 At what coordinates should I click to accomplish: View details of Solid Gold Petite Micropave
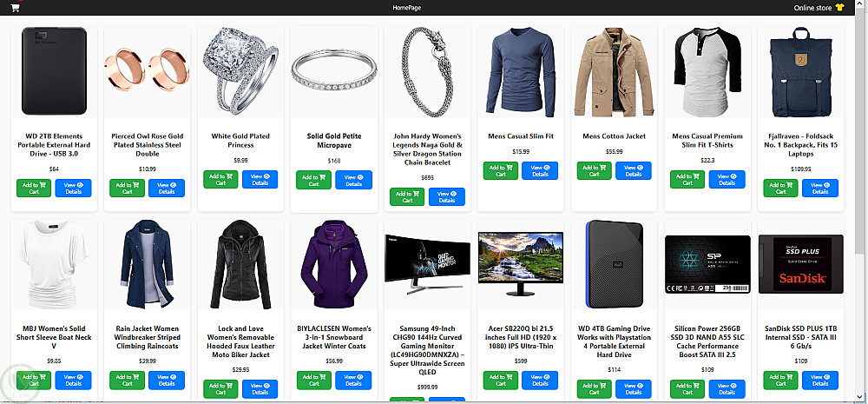[354, 180]
